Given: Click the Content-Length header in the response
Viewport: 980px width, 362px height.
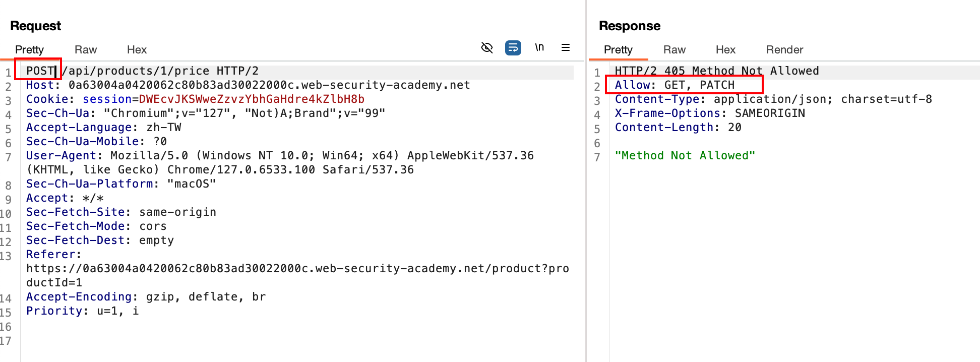Looking at the screenshot, I should point(678,128).
